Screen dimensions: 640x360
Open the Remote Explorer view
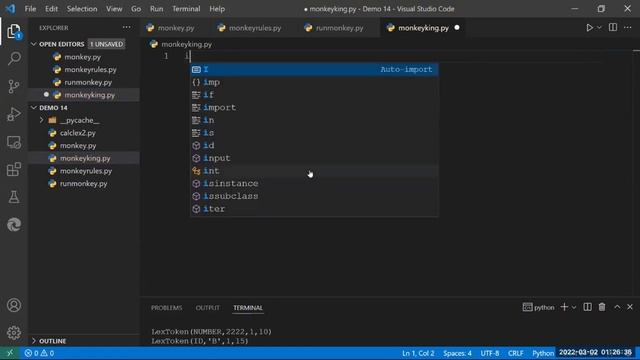(14, 142)
